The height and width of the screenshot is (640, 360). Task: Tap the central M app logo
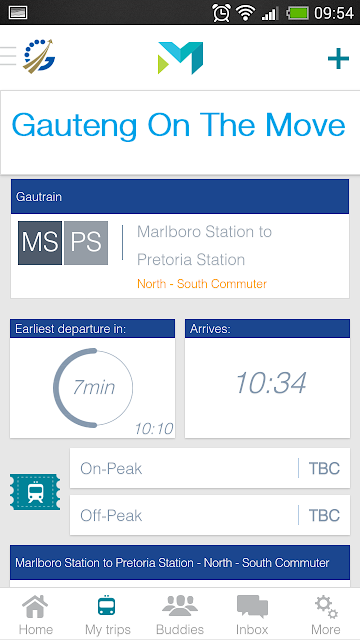180,58
